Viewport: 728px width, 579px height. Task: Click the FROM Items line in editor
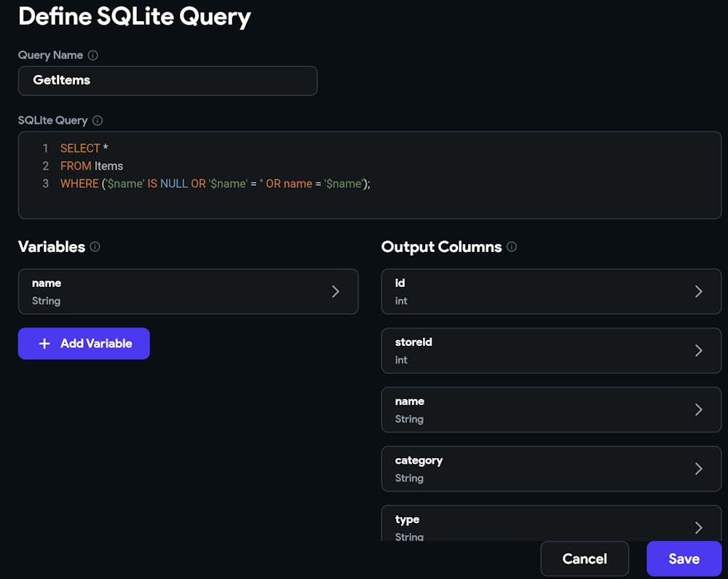92,166
